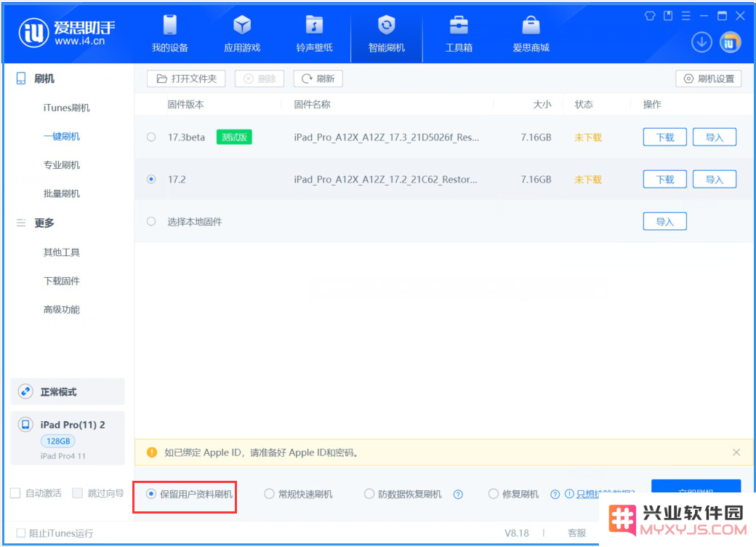The width and height of the screenshot is (756, 547).
Task: Open 刷机设置 flash settings
Action: coord(709,79)
